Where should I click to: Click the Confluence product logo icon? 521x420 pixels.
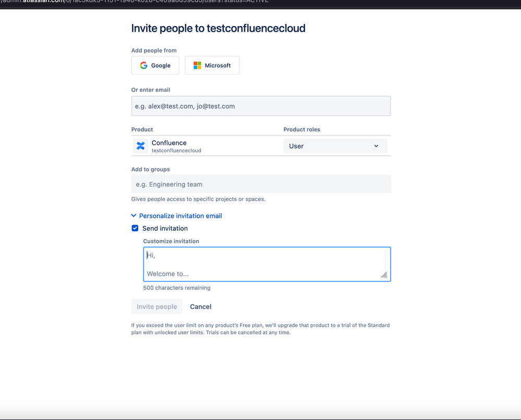point(141,146)
